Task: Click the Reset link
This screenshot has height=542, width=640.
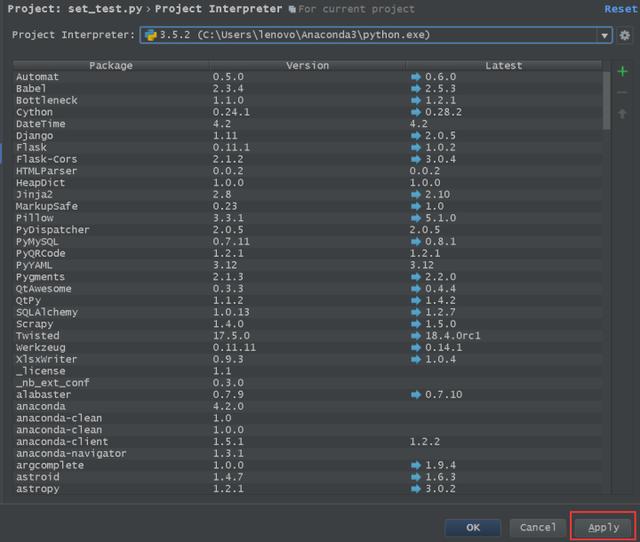Action: tap(620, 9)
